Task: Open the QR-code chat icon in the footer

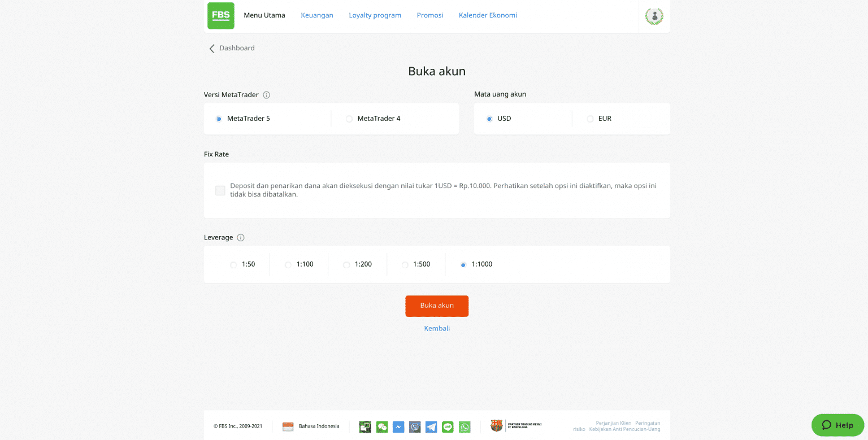Action: 365,427
